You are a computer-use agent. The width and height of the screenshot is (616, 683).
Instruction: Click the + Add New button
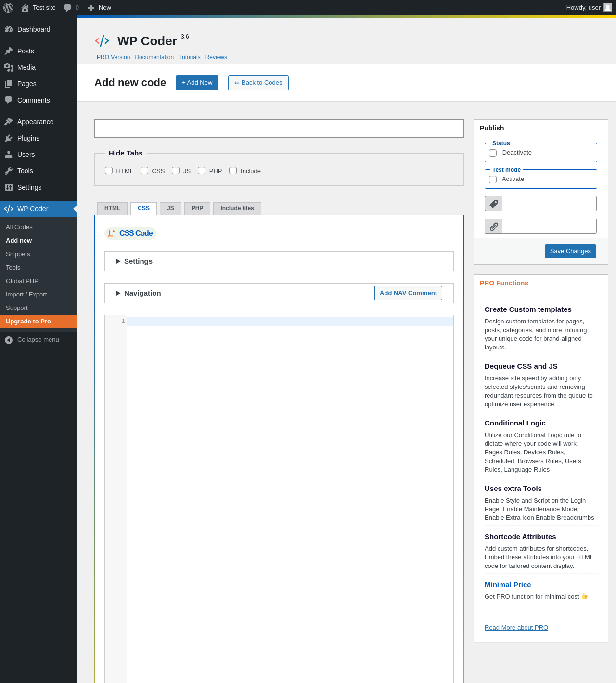pos(197,83)
